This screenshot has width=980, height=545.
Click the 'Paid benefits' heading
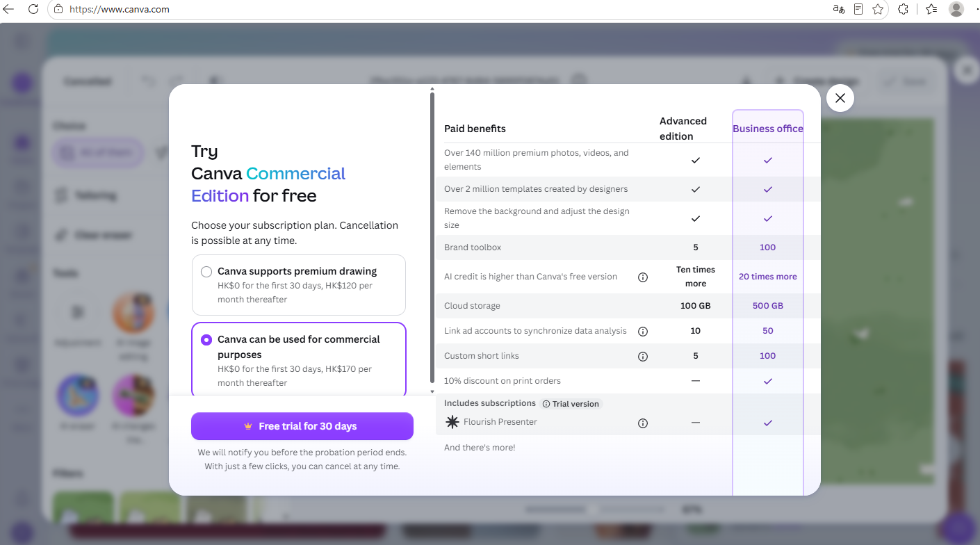[475, 129]
